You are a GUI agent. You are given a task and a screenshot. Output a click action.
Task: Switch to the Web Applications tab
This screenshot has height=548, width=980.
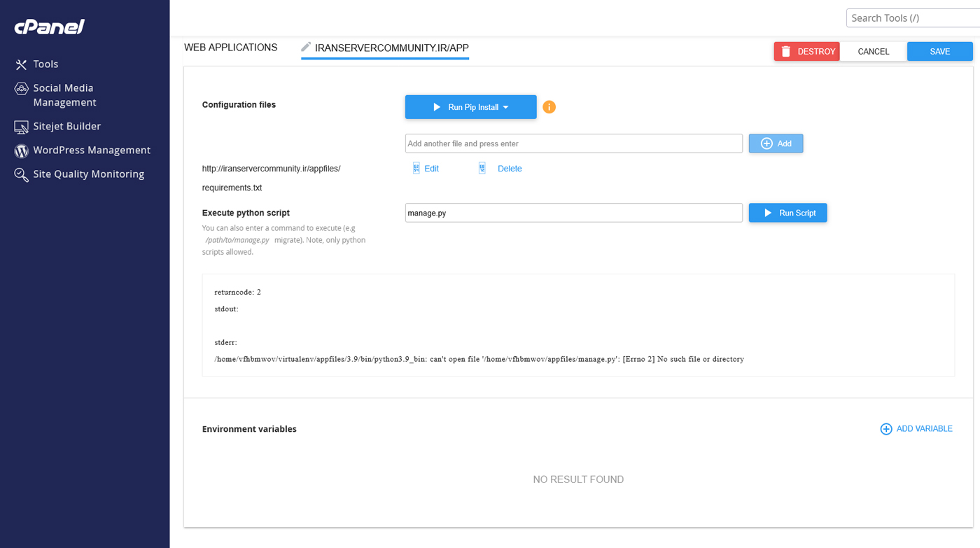click(230, 48)
